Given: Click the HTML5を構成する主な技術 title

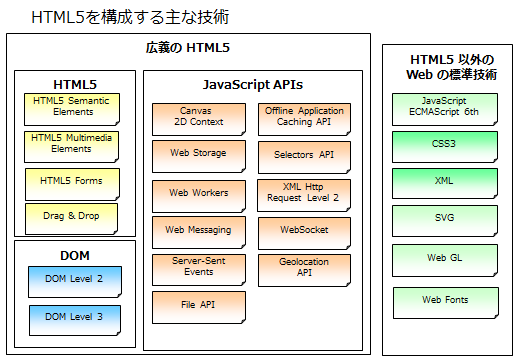Looking at the screenshot, I should tap(130, 17).
